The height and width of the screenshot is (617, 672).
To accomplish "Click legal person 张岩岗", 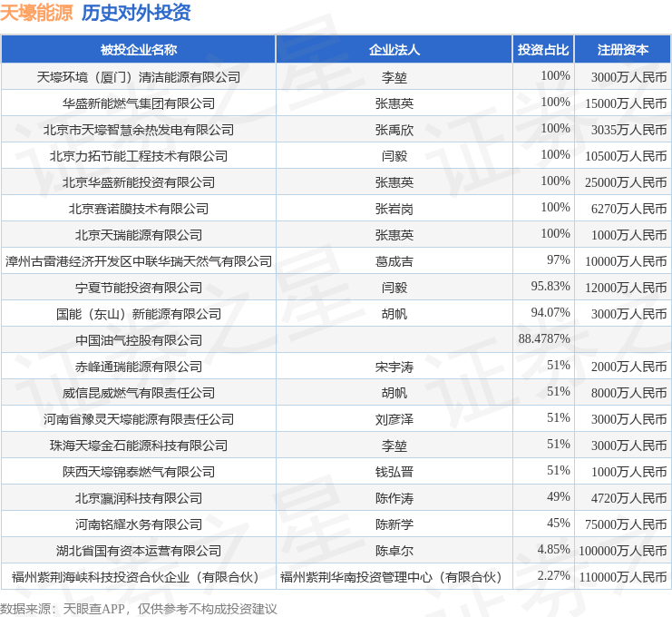I will [394, 209].
